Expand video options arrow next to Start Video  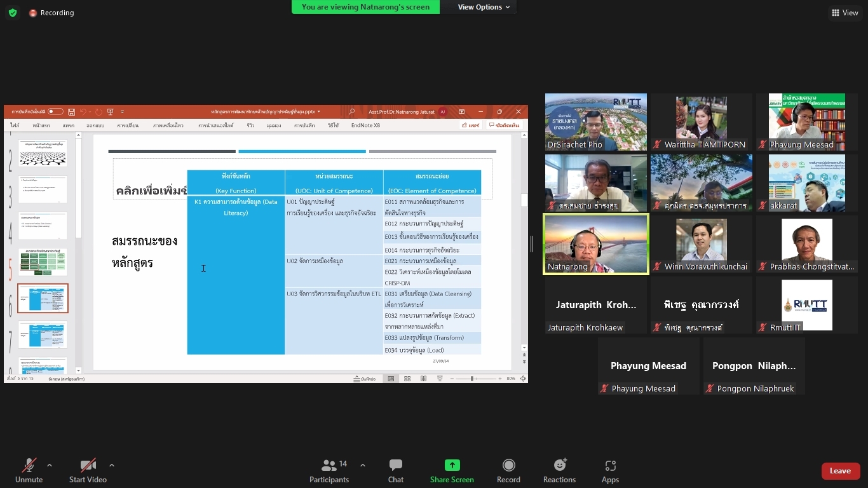click(112, 465)
